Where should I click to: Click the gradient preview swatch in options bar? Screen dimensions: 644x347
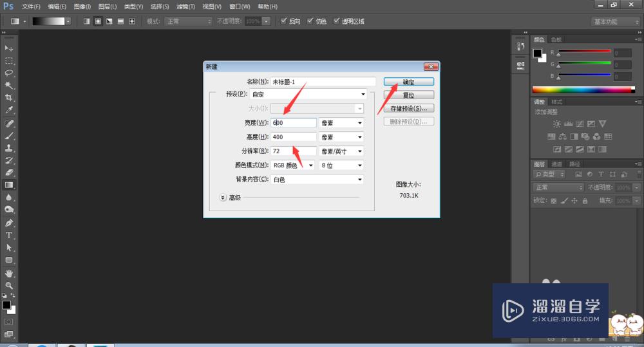pos(48,21)
